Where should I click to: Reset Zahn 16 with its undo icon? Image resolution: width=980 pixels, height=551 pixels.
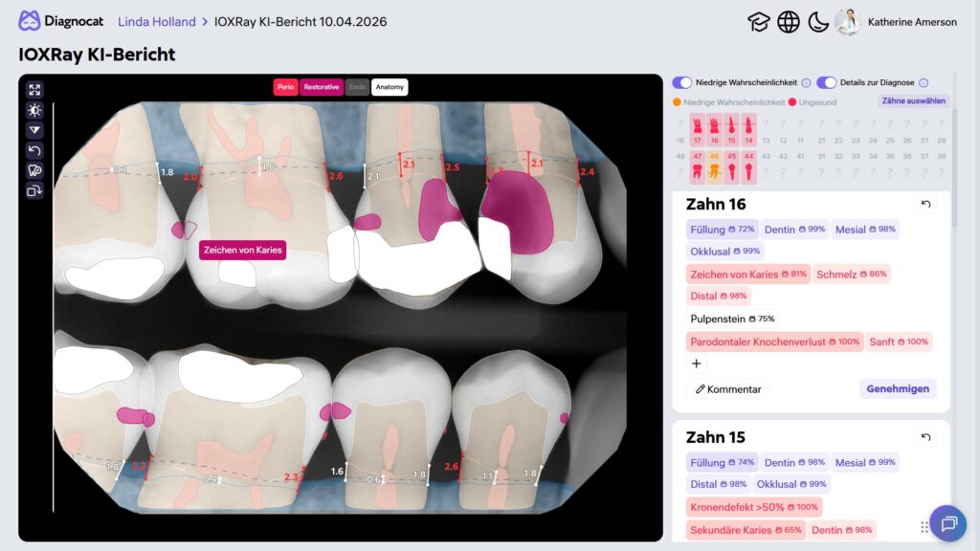point(925,204)
